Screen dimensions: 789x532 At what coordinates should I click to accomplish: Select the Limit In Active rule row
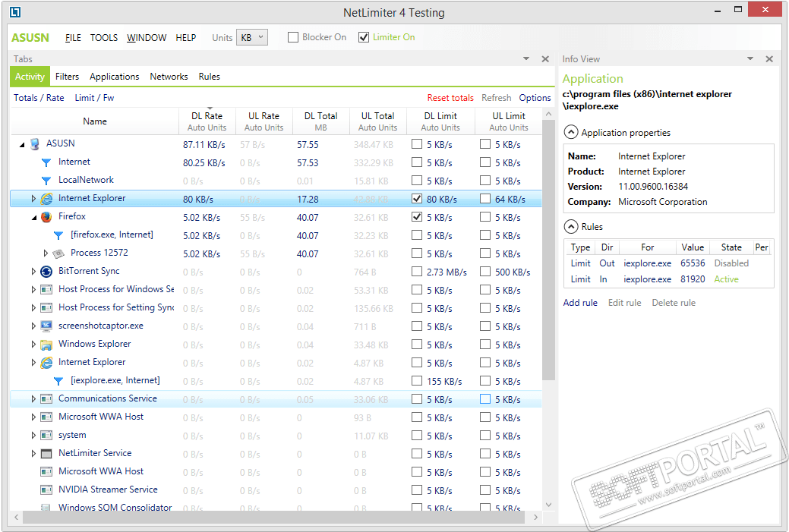coord(669,279)
